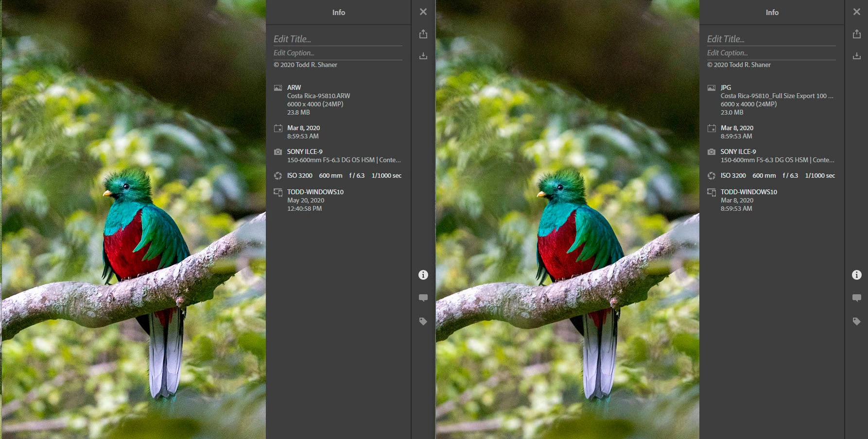Image resolution: width=868 pixels, height=439 pixels.
Task: Click camera icon in left ARW panel
Action: pos(278,152)
